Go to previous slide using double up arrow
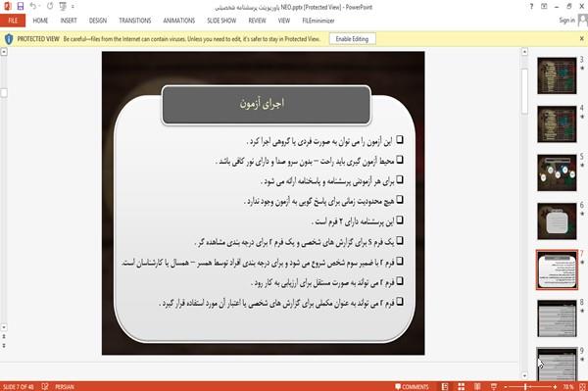This screenshot has width=588, height=391. pos(4,337)
